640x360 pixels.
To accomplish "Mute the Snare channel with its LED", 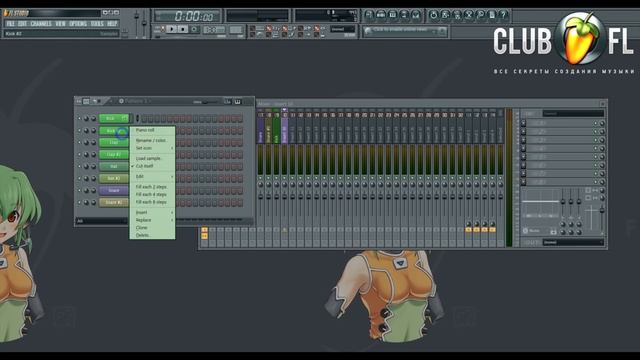I will [80, 191].
